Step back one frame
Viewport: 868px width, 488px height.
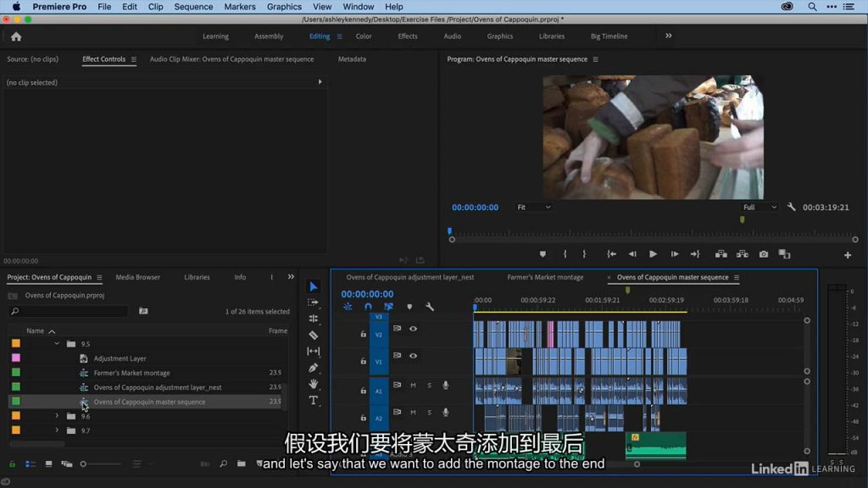632,254
